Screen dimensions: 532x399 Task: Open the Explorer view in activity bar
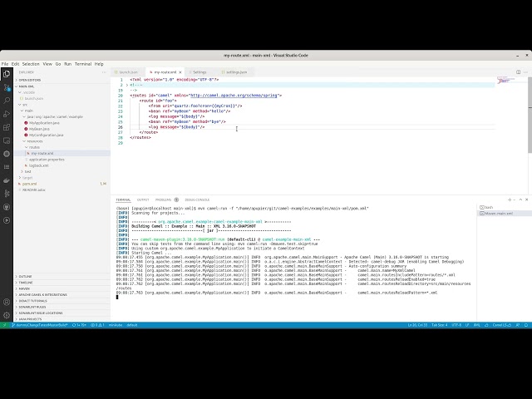tap(7, 74)
